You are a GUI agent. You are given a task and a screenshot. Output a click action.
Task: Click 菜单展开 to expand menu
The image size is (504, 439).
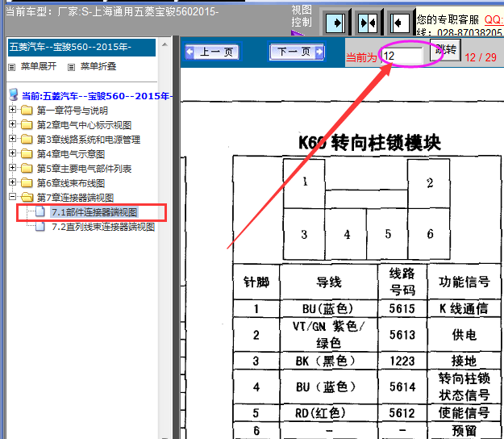click(x=39, y=66)
